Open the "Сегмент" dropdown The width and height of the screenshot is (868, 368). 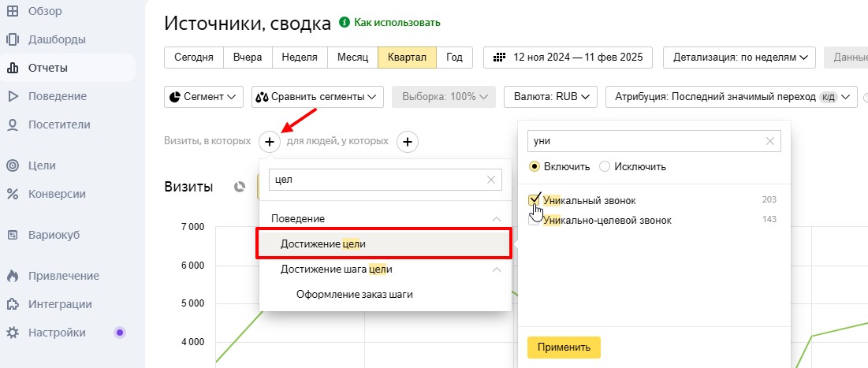[x=203, y=97]
